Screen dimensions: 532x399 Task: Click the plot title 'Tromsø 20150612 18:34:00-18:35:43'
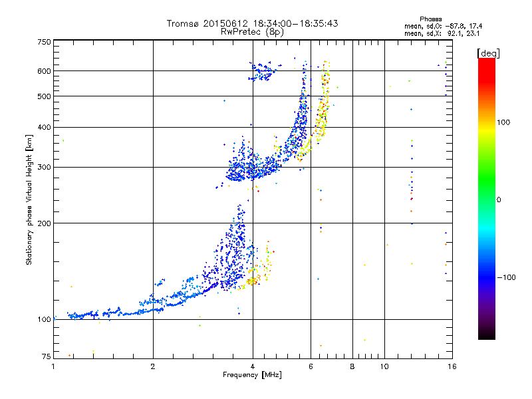pos(252,23)
